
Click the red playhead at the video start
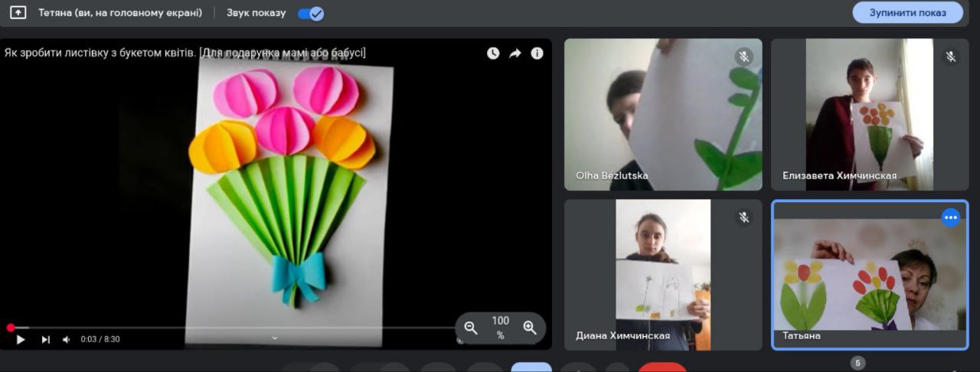[x=11, y=328]
